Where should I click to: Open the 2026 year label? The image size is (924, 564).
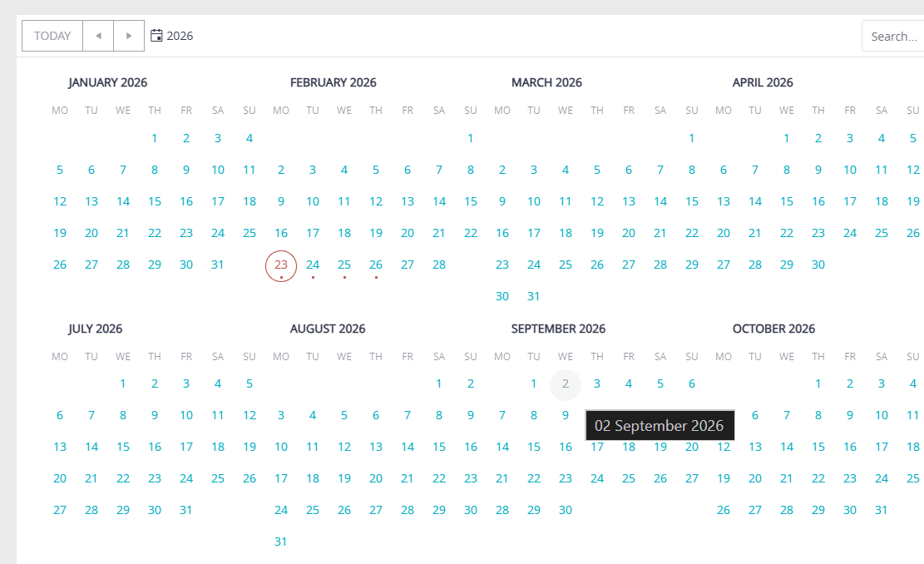pyautogui.click(x=180, y=36)
